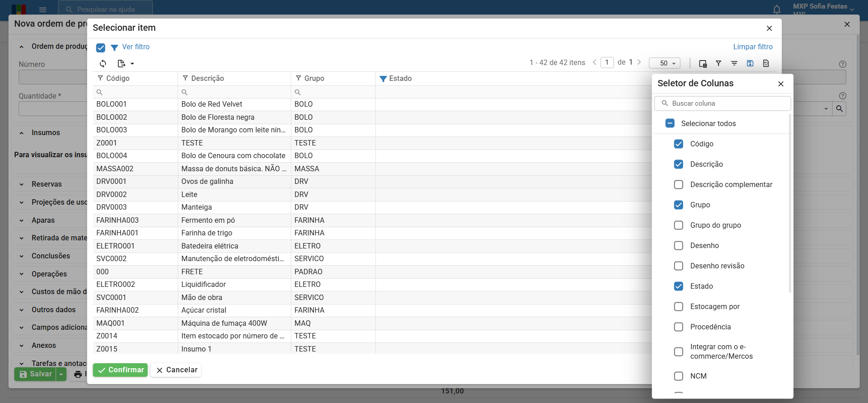Open the hamburger menu in top bar
Image resolution: width=868 pixels, height=403 pixels.
(x=43, y=9)
